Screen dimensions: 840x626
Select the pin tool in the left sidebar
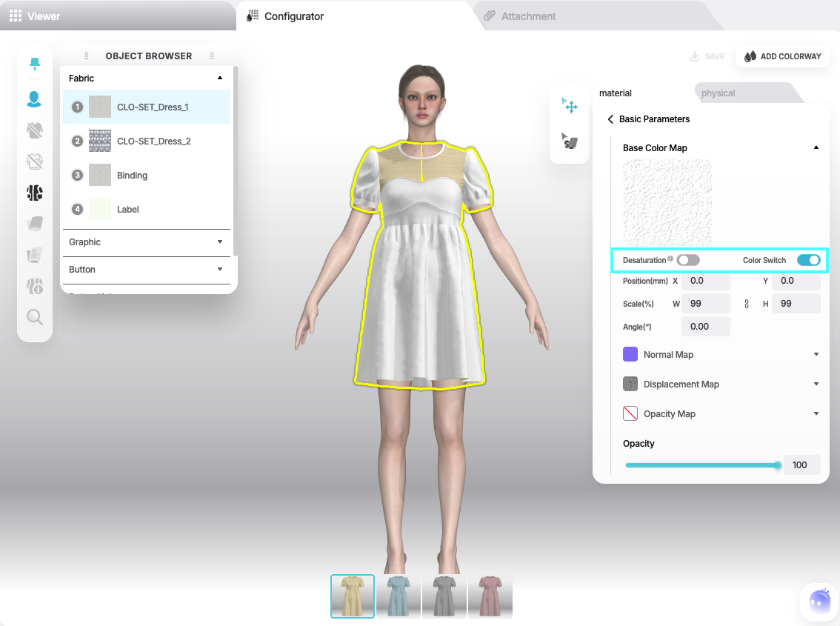[x=35, y=64]
